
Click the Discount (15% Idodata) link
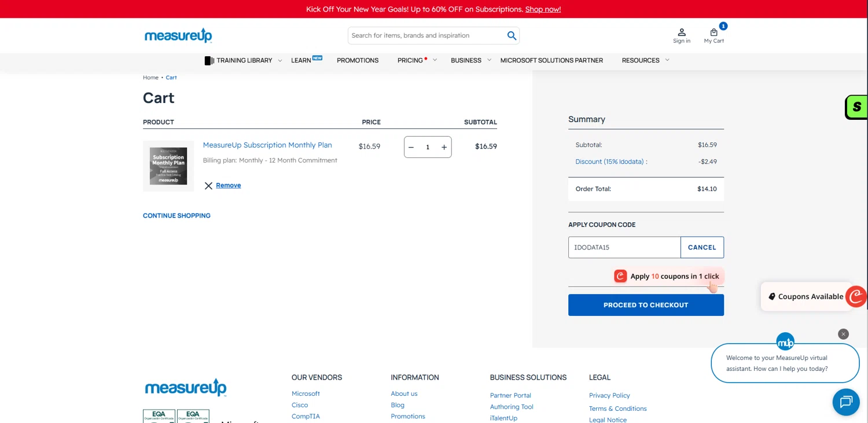[611, 162]
